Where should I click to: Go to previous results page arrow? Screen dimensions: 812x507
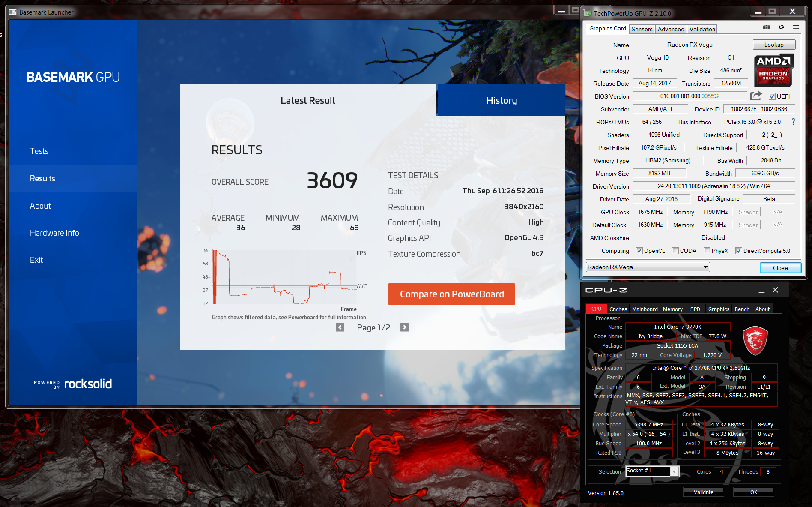pyautogui.click(x=340, y=327)
